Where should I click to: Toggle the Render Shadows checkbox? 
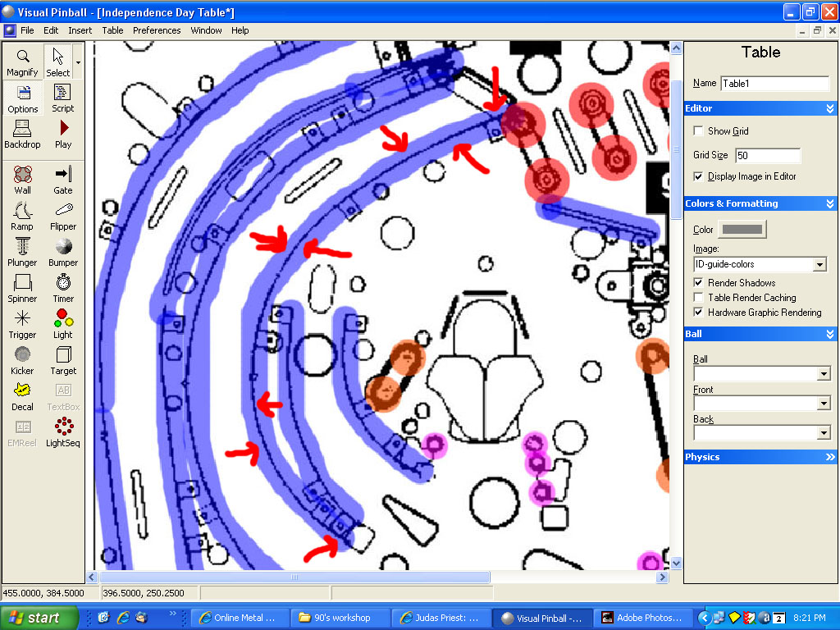(x=698, y=283)
